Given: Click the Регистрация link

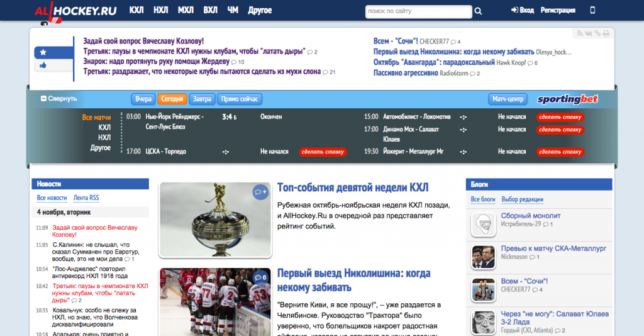Looking at the screenshot, I should tap(558, 10).
